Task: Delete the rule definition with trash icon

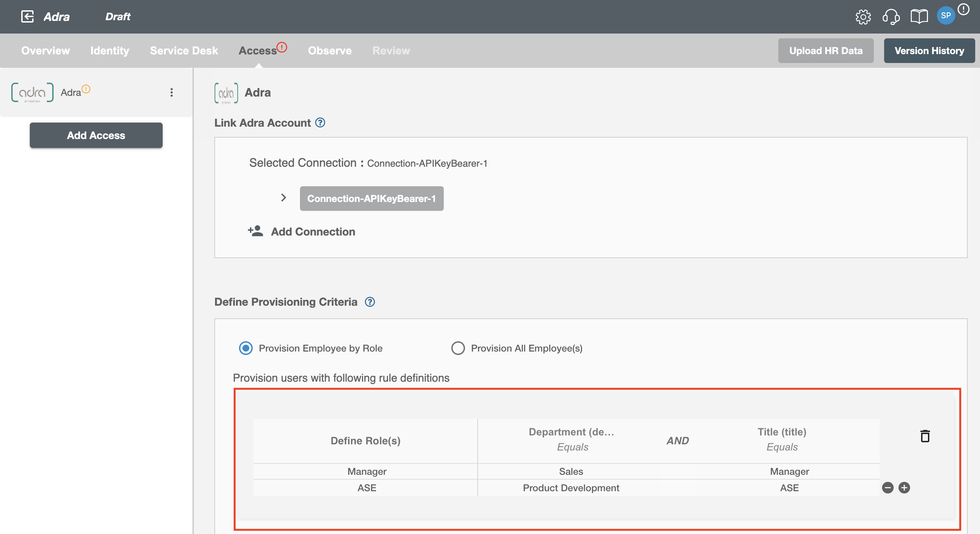Action: (x=925, y=436)
